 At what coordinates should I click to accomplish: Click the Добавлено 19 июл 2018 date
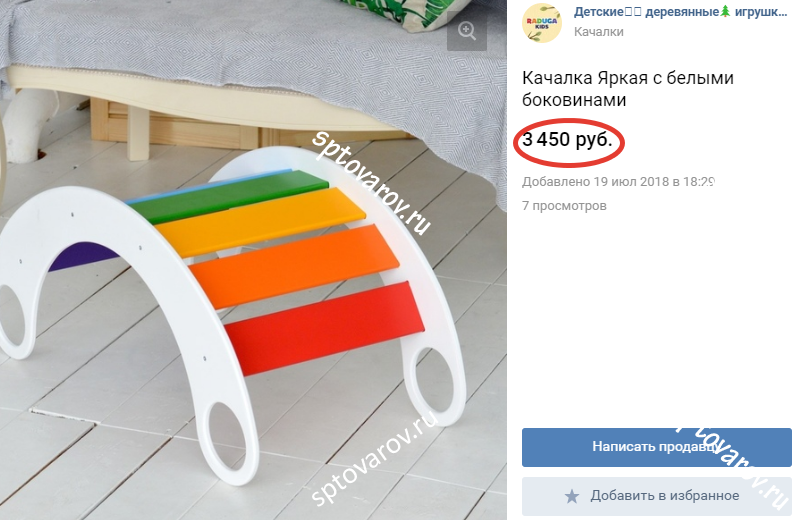tap(618, 181)
